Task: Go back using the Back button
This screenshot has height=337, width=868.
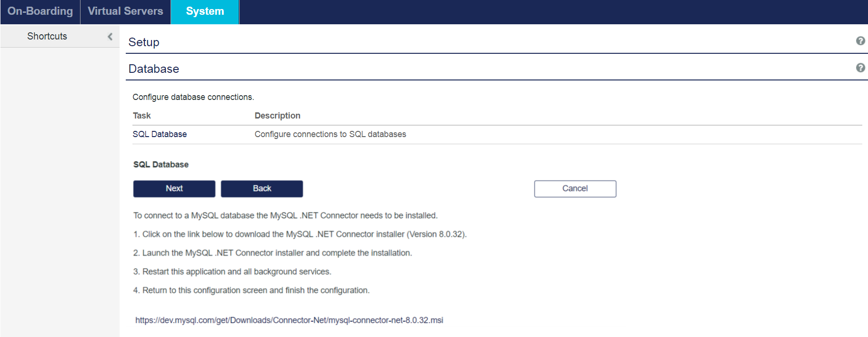Action: click(262, 188)
